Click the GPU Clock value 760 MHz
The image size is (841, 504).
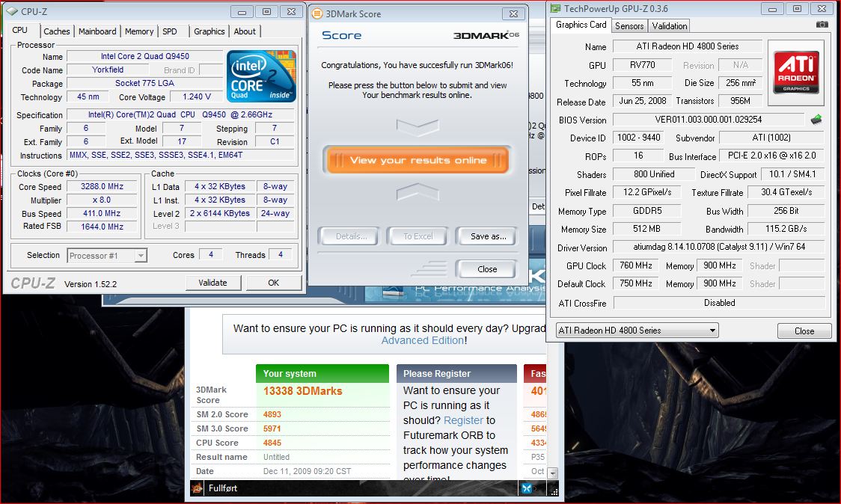(635, 265)
